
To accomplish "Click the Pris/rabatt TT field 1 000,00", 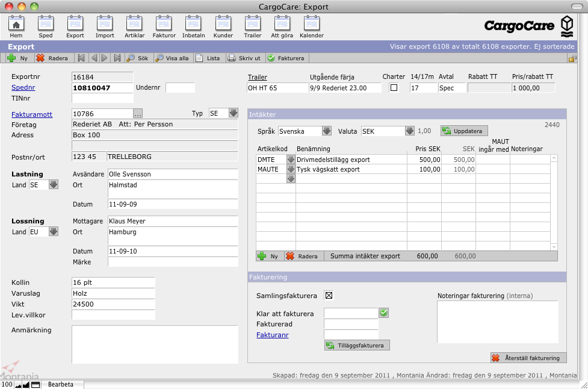I will [533, 88].
